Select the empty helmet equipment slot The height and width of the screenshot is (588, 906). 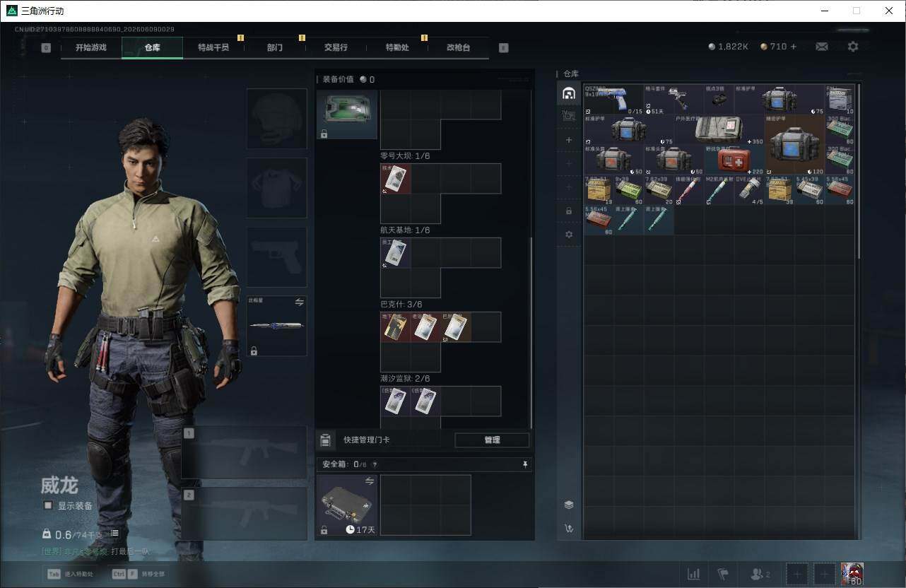coord(276,119)
